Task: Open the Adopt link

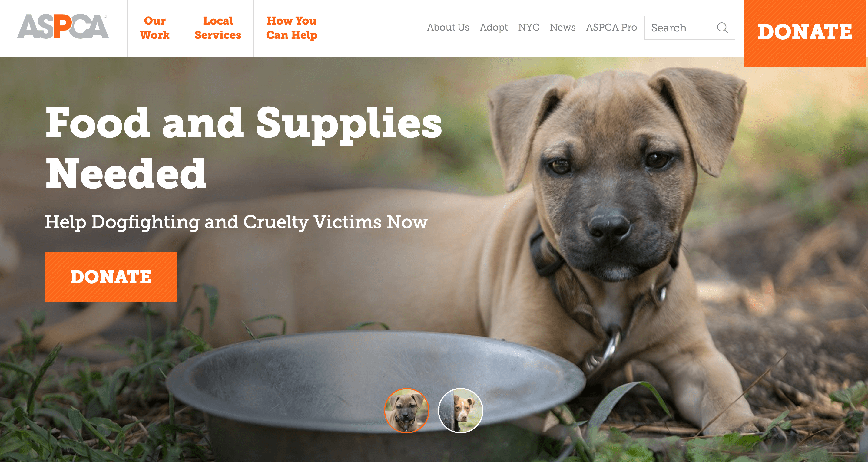Action: 494,27
